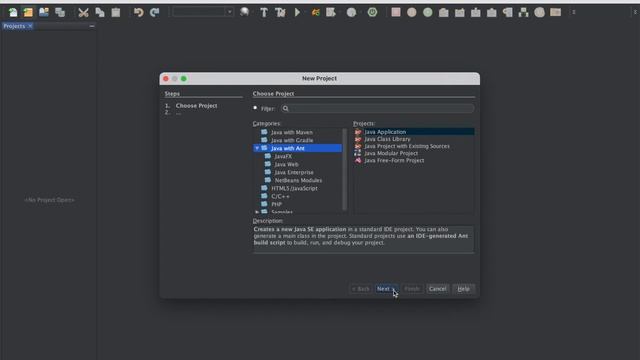
Task: Click the Save All toolbar icon
Action: tap(60, 12)
